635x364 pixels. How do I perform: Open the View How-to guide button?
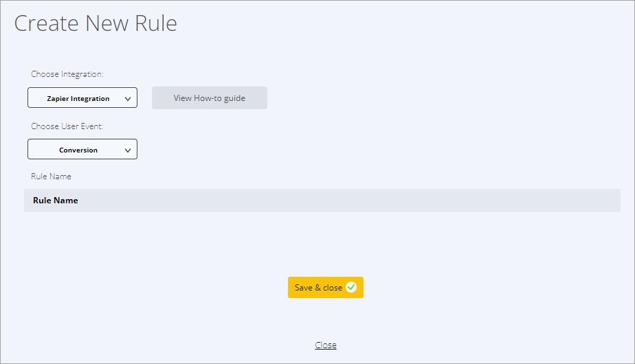click(x=210, y=98)
